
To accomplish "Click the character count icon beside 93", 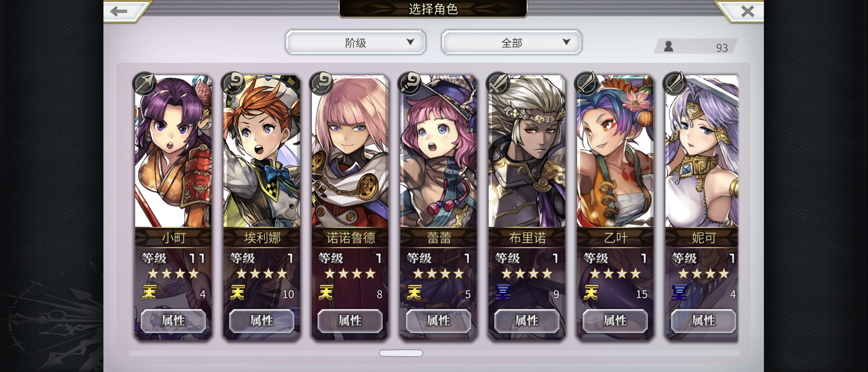I will pyautogui.click(x=669, y=46).
